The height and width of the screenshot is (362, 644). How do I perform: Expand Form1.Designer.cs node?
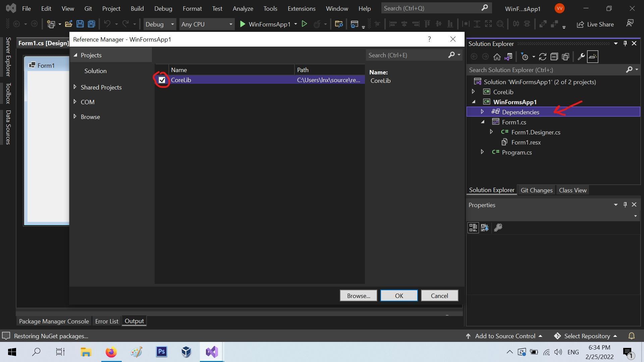(x=491, y=132)
